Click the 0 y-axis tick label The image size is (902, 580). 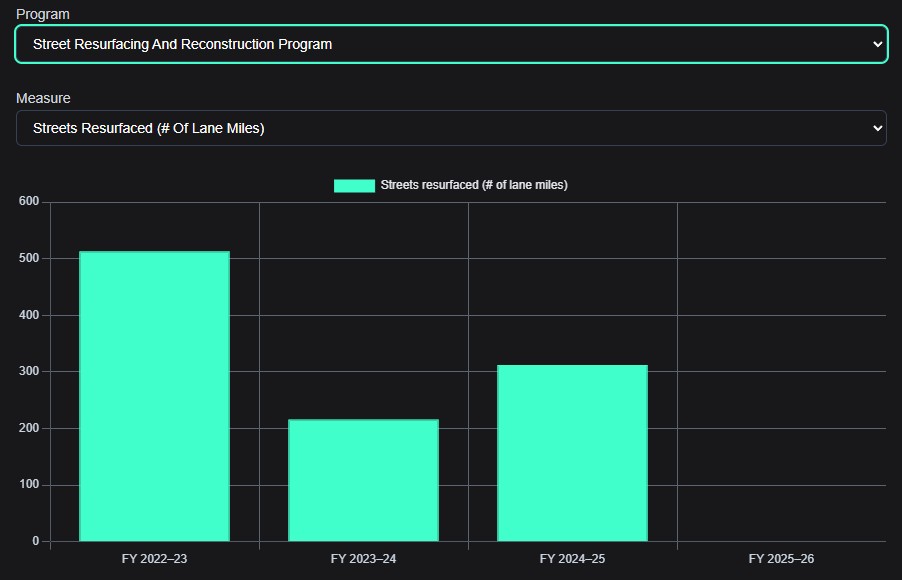pyautogui.click(x=35, y=541)
